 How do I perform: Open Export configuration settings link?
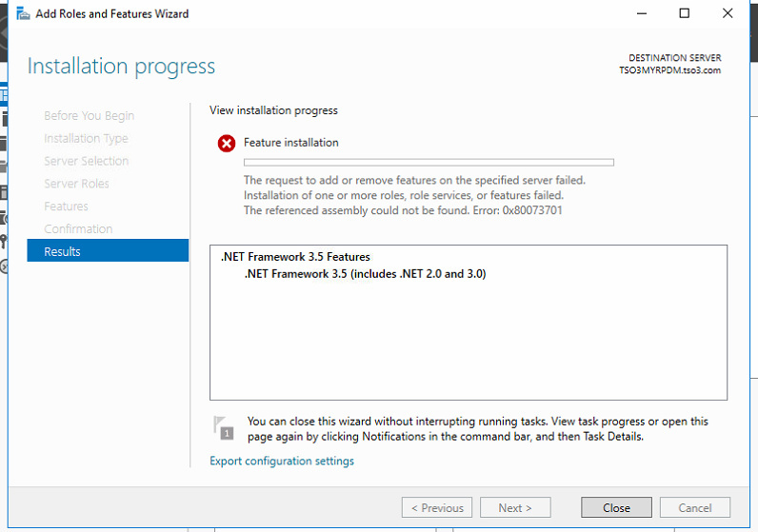282,461
